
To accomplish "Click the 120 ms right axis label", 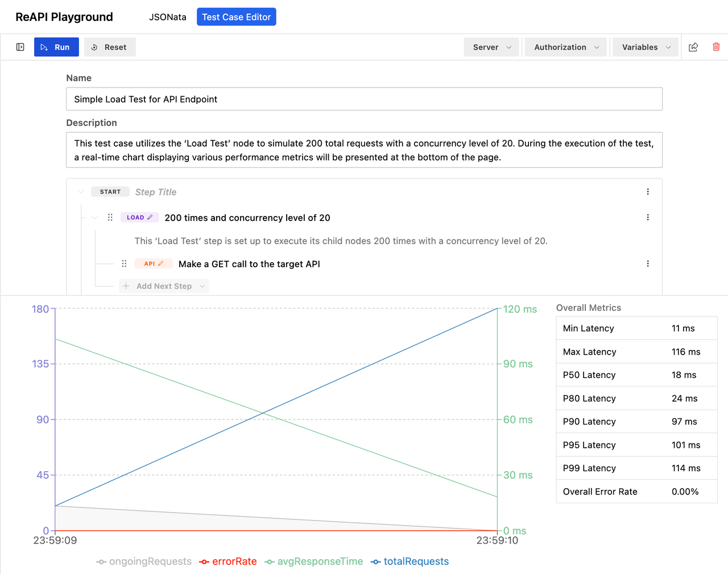I will [520, 309].
